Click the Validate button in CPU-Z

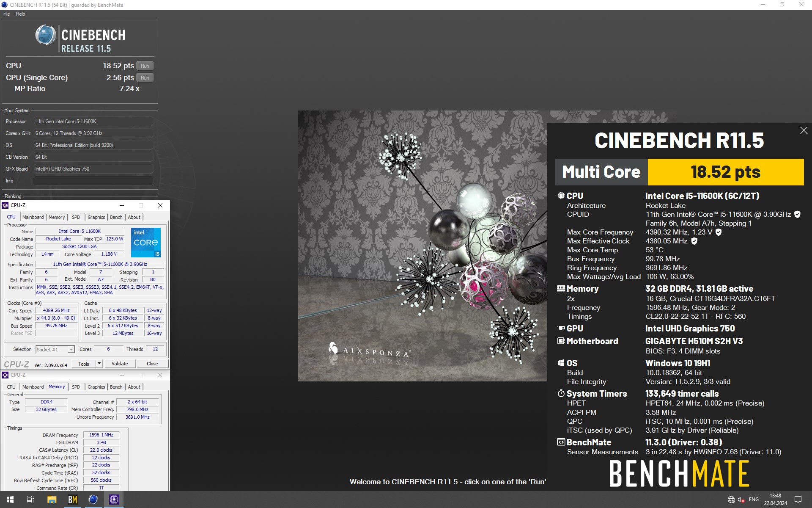120,364
